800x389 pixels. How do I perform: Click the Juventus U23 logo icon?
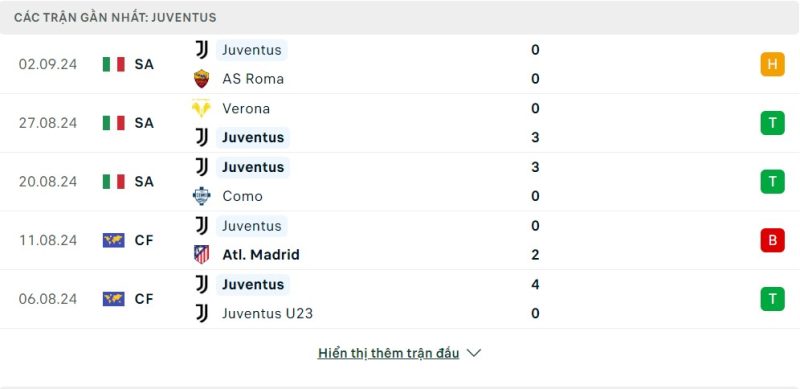pyautogui.click(x=202, y=313)
